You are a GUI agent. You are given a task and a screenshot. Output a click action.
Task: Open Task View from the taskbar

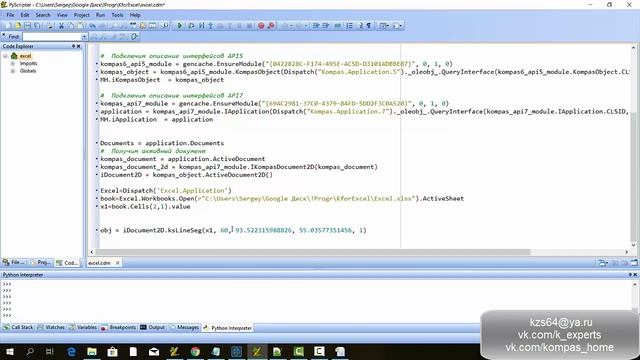tap(50, 351)
